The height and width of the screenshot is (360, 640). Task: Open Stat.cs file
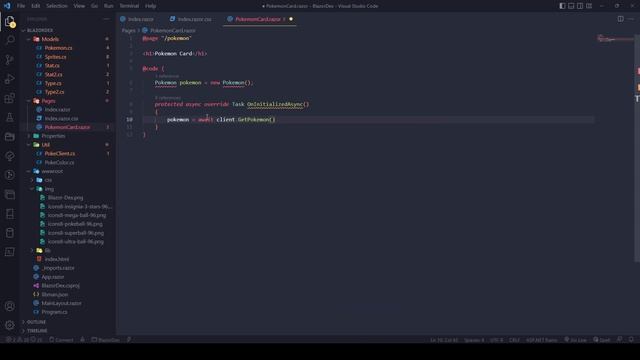point(52,66)
